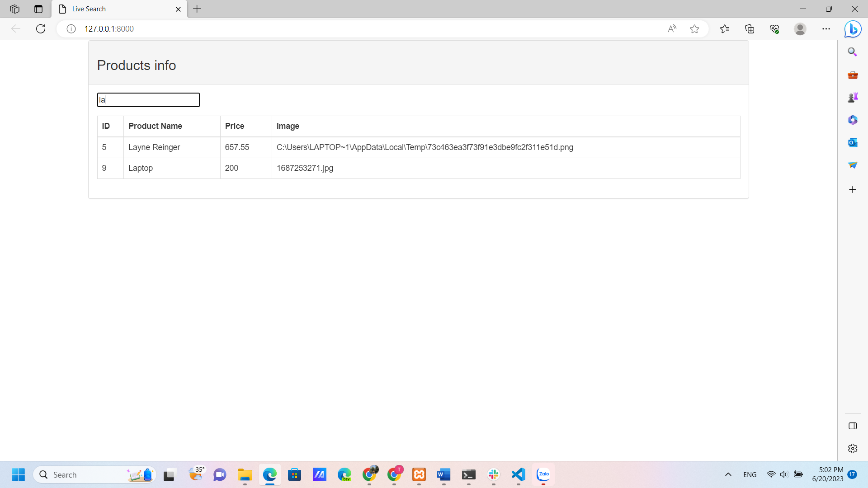This screenshot has height=488, width=868.
Task: Open the weather widget showing 35°
Action: click(x=196, y=474)
